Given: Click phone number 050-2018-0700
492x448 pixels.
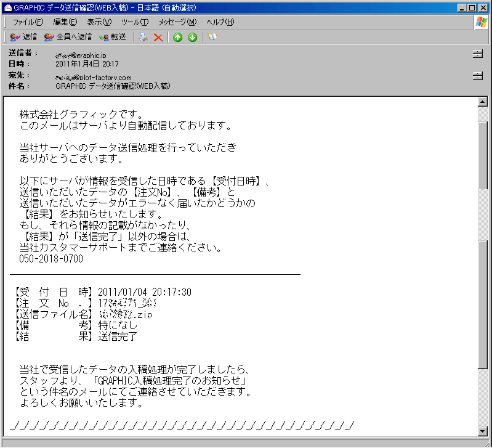Looking at the screenshot, I should point(51,259).
